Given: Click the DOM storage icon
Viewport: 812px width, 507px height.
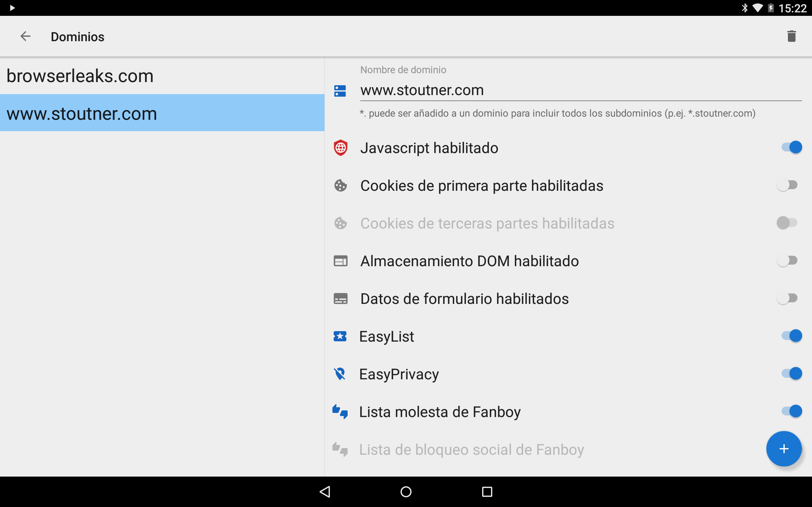Looking at the screenshot, I should [340, 261].
